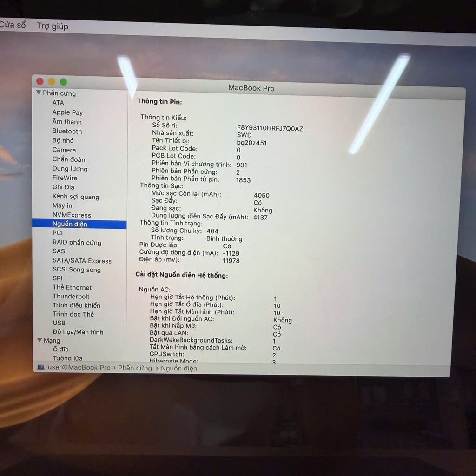Select Ghi Đĩa in the sidebar
476x476 pixels.
tap(63, 187)
